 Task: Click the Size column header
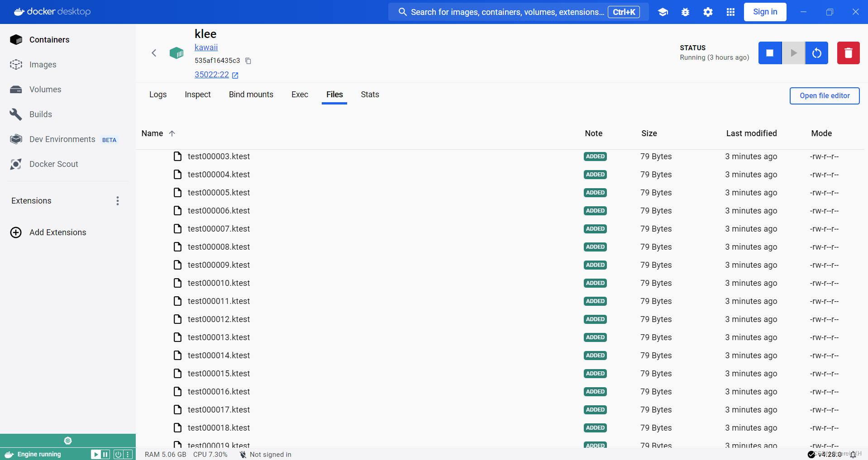(x=649, y=133)
